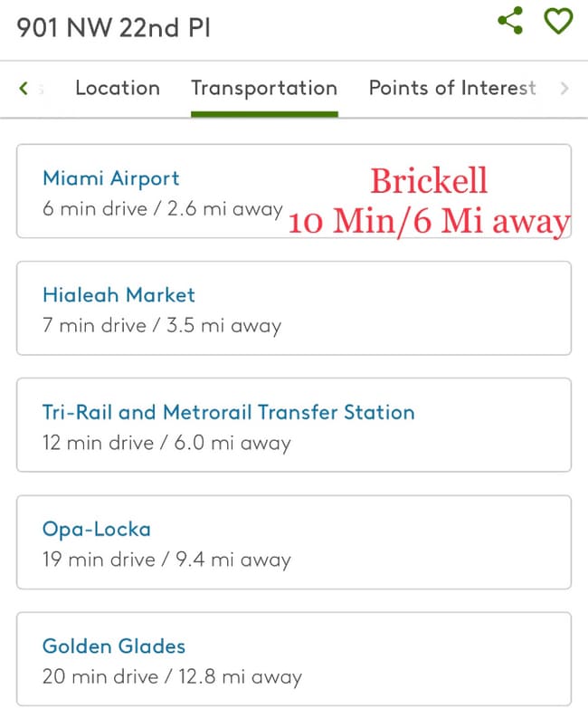Select the Transportation tab

tap(264, 88)
